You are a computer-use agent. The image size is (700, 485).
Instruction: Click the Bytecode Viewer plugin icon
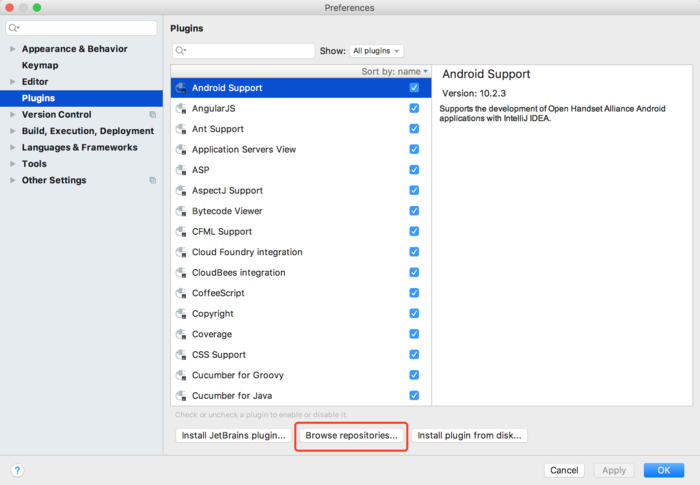[181, 211]
